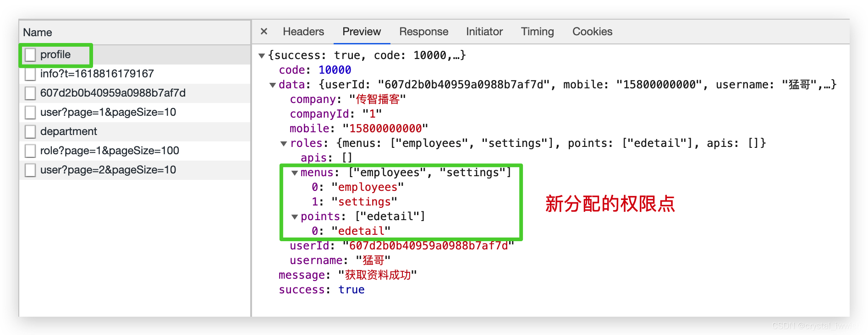Close the request details panel
This screenshot has width=868, height=335.
pyautogui.click(x=264, y=31)
